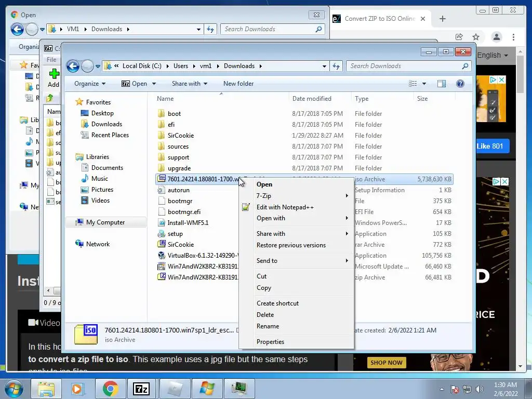This screenshot has width=532, height=399.
Task: Close the Convert ZIP to ISO tab
Action: click(x=423, y=19)
